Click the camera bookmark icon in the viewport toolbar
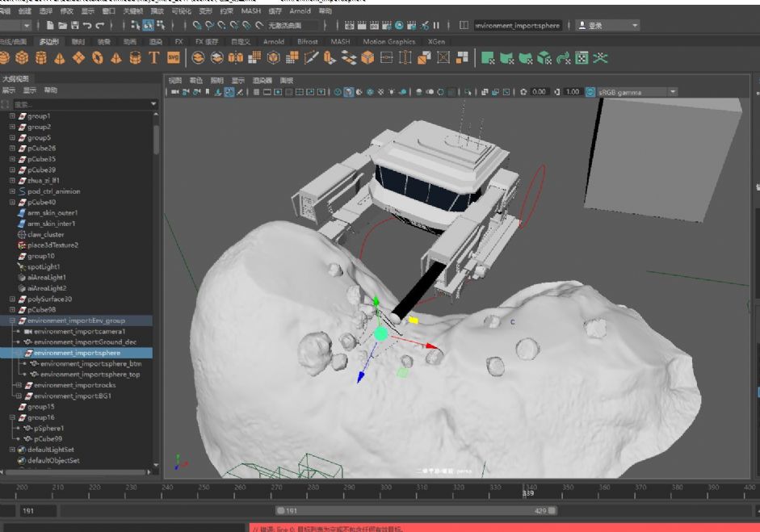The image size is (760, 532). pos(208,92)
